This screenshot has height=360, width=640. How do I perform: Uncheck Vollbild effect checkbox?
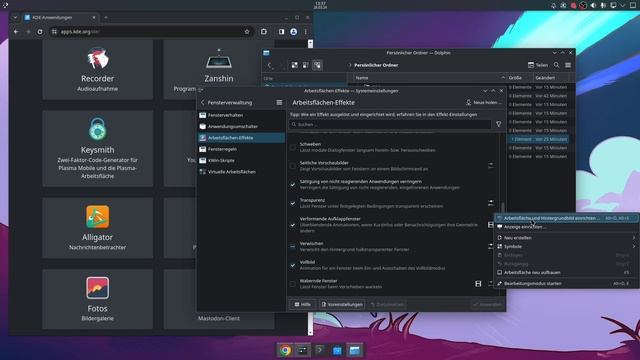coord(293,265)
